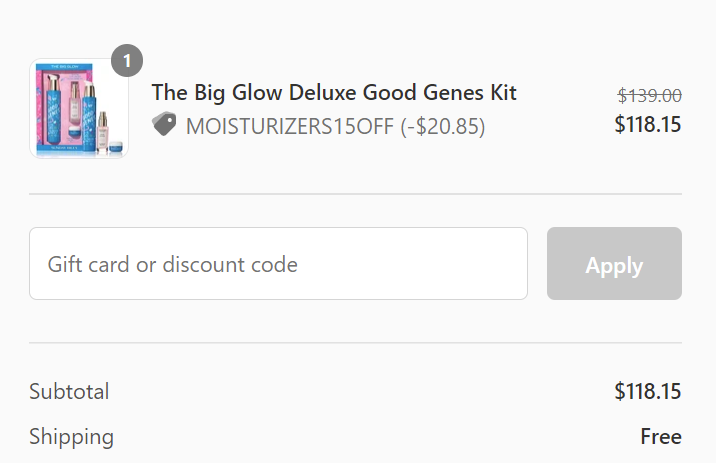
Task: Click the white cream jar in product image
Action: coord(75,131)
